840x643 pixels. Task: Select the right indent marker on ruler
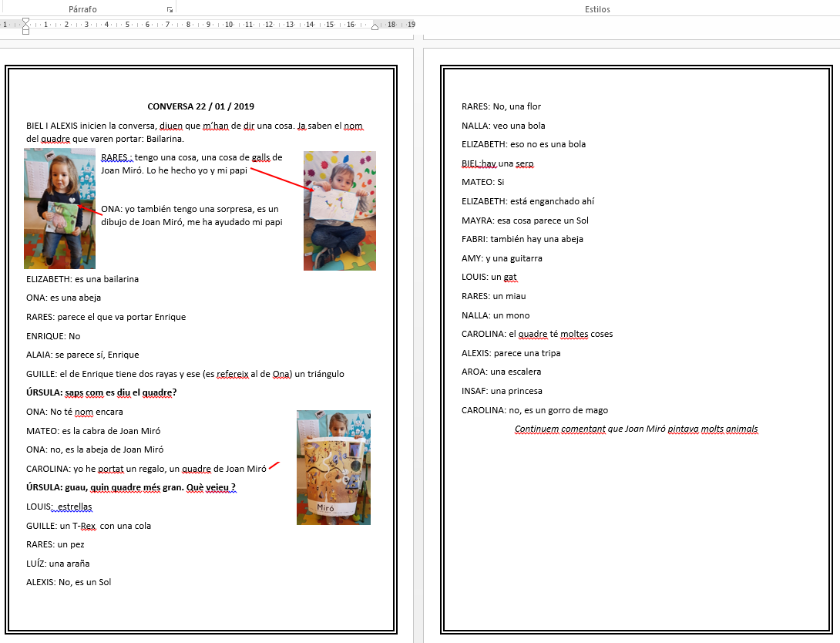coord(375,27)
